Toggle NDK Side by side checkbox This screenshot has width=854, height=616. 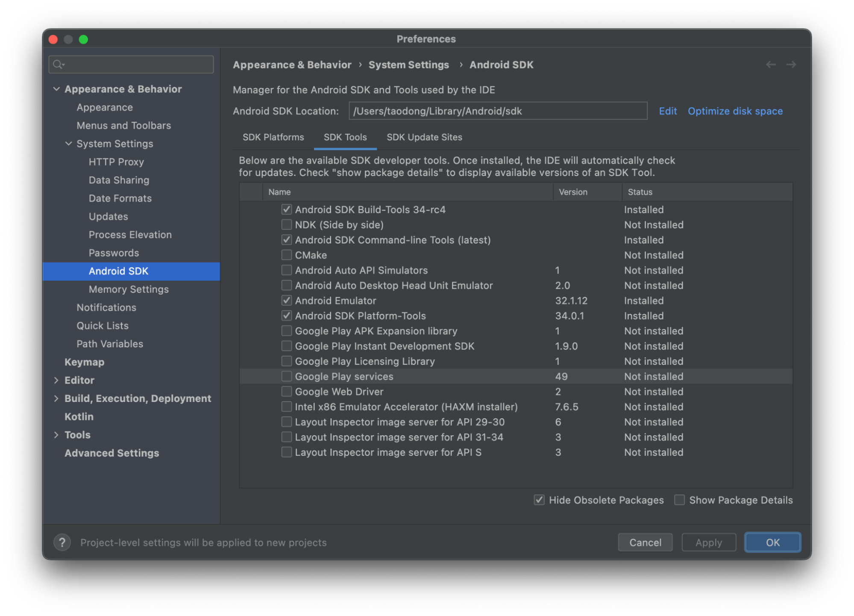click(x=285, y=225)
